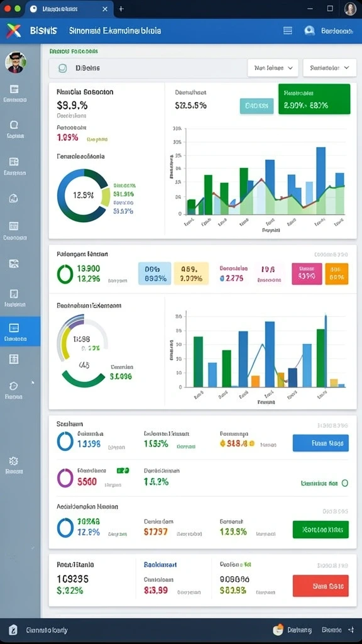Select the highlighted blue sidebar item icon

(x=14, y=328)
